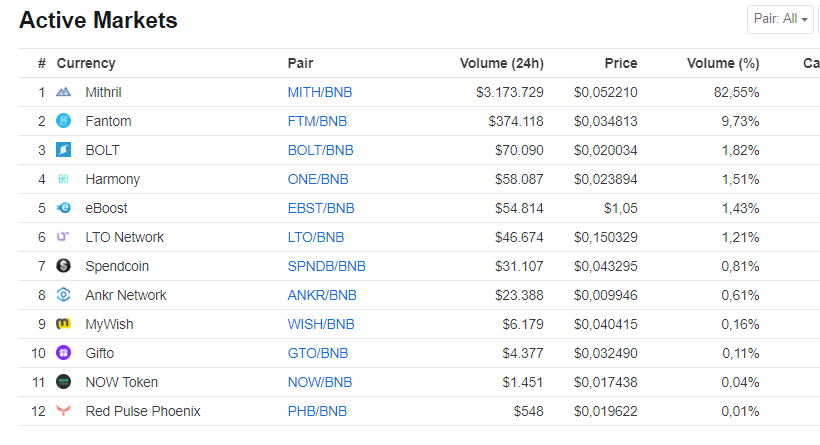This screenshot has width=820, height=445.
Task: Open the MITH/BNB pair link
Action: pyautogui.click(x=320, y=92)
